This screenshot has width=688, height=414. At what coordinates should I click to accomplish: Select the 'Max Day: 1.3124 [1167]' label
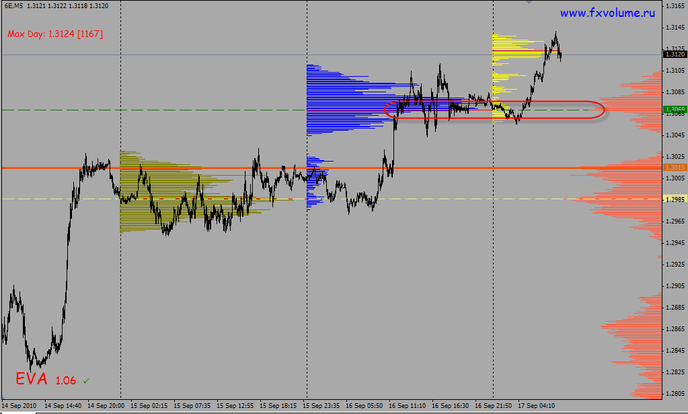tap(55, 34)
